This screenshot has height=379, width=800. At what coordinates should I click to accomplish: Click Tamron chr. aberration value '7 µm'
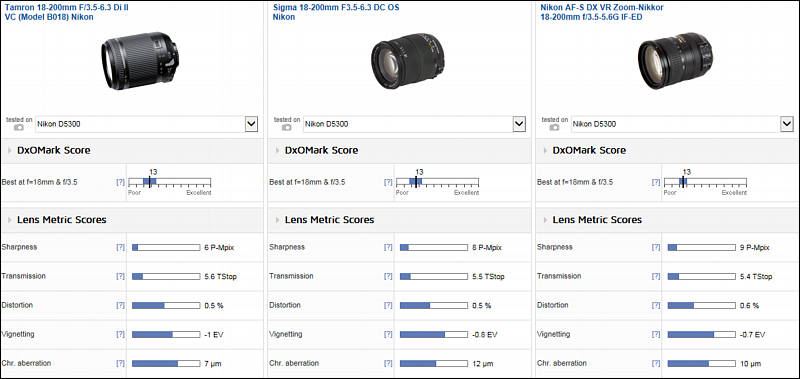212,364
